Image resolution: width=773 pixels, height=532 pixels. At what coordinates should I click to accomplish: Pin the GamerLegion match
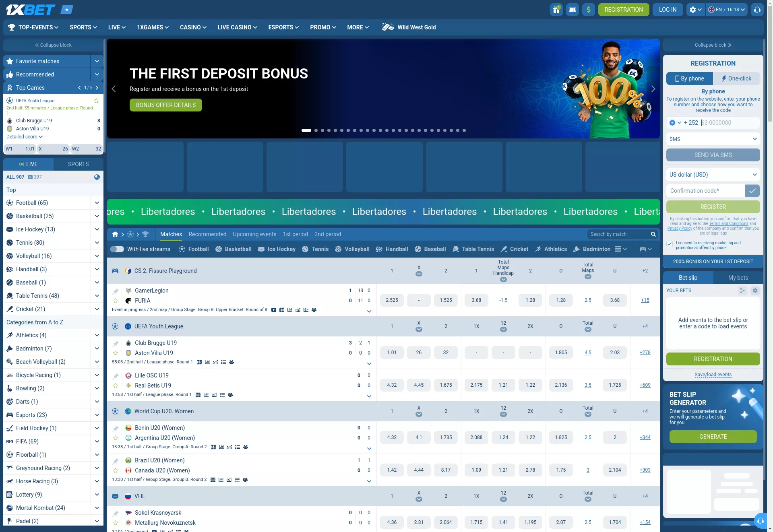tap(116, 291)
